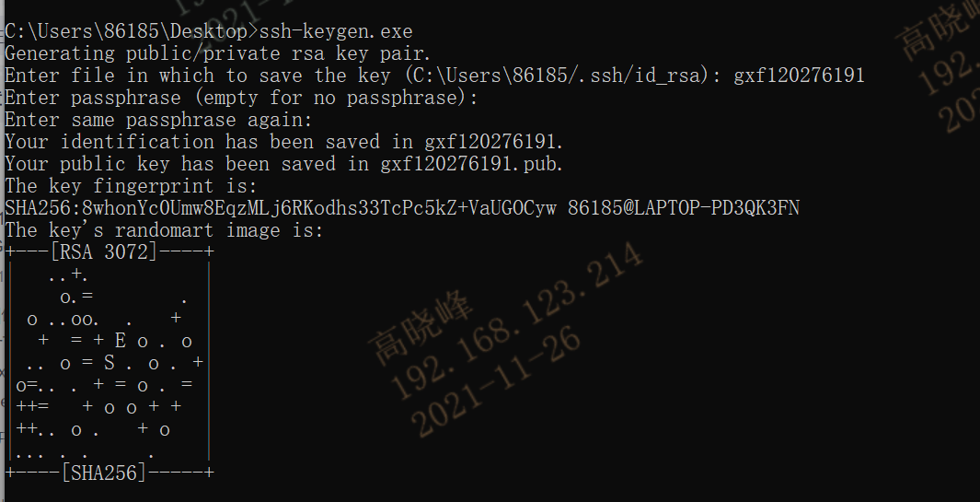Click the 'Your identification has been saved' line
The width and height of the screenshot is (980, 502).
click(x=284, y=142)
